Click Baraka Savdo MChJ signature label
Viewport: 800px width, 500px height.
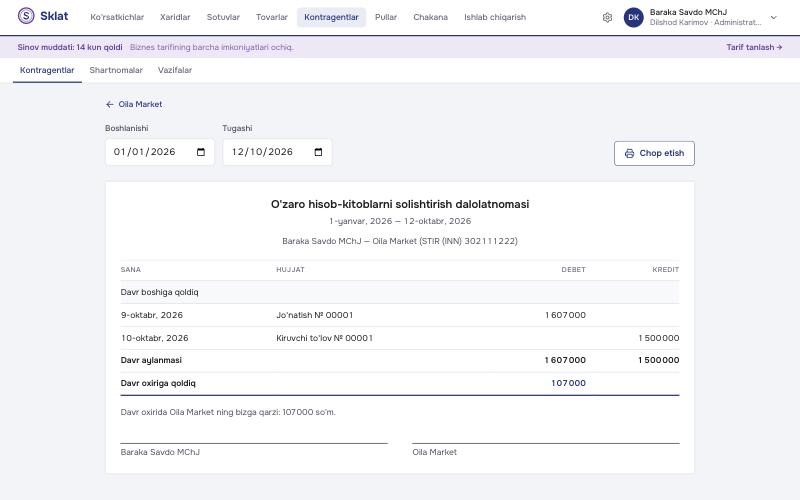[x=160, y=452]
